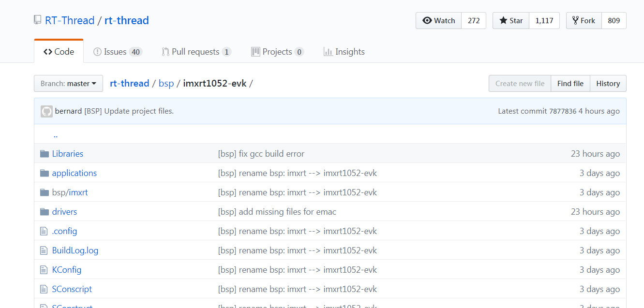This screenshot has width=644, height=308.
Task: Click the applications folder icon
Action: pos(45,173)
